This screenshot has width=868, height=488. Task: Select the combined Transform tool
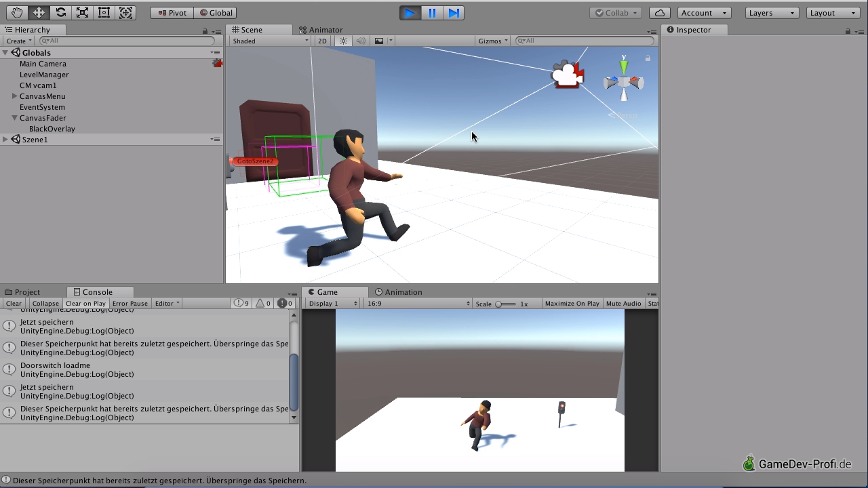(x=125, y=12)
